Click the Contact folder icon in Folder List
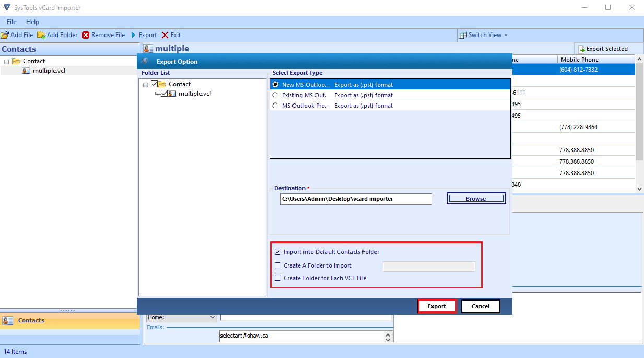Viewport: 644px width, 358px height. pos(162,84)
